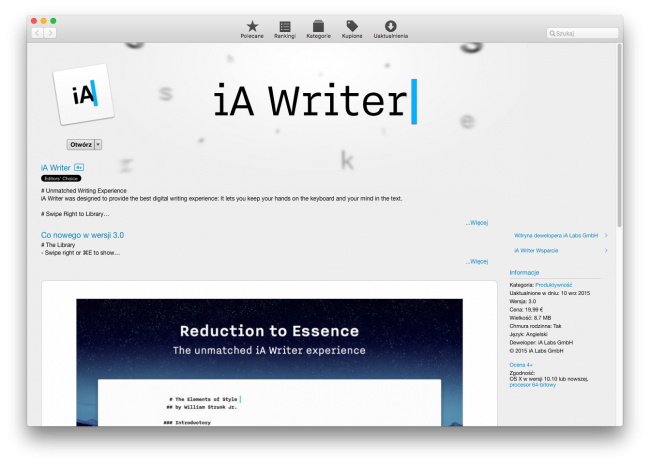Click chevron beside Witryna dewelopera link
The width and height of the screenshot is (650, 465).
point(606,235)
